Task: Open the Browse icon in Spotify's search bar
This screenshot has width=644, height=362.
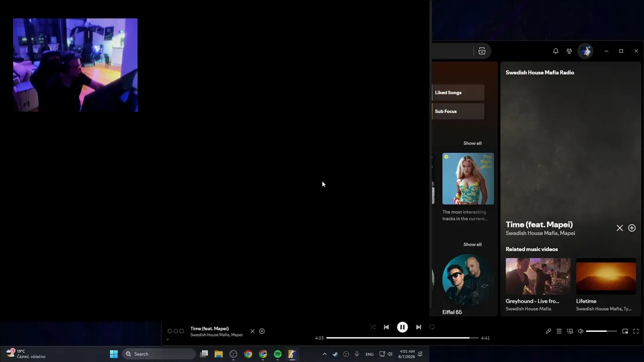Action: (x=482, y=51)
